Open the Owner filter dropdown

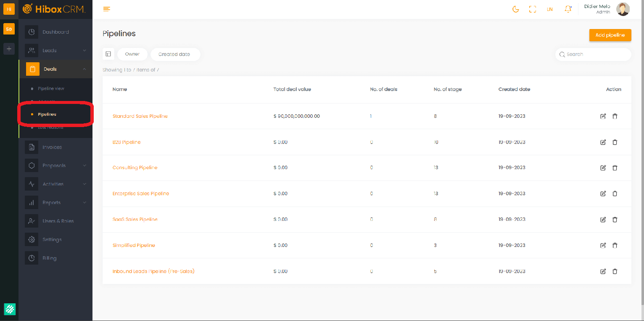pyautogui.click(x=132, y=54)
